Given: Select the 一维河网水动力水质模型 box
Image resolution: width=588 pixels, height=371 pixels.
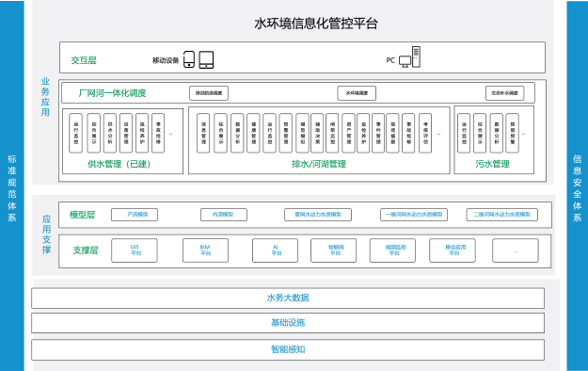Looking at the screenshot, I should (414, 215).
